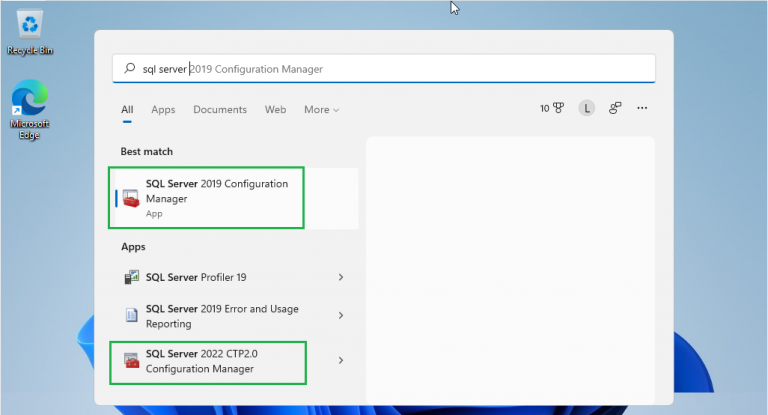Open the three-dot options menu
Viewport: 768px width, 415px height.
pos(642,108)
